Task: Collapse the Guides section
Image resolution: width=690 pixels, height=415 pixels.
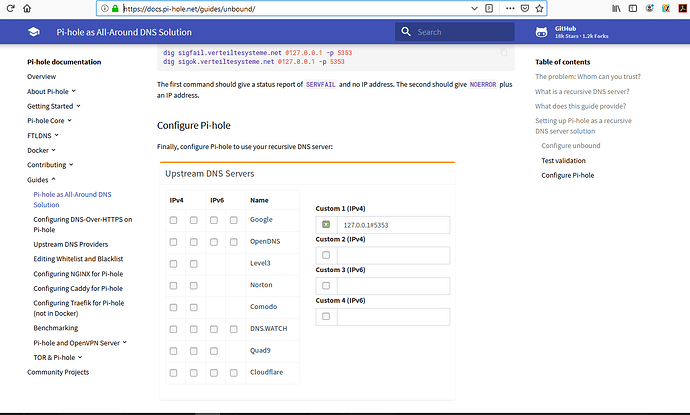Action: tap(41, 180)
